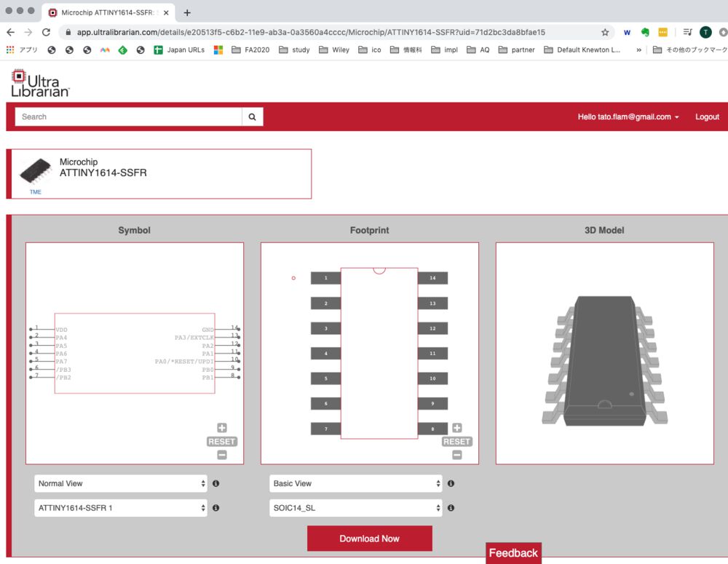Click the Evernote extension icon

tap(645, 32)
